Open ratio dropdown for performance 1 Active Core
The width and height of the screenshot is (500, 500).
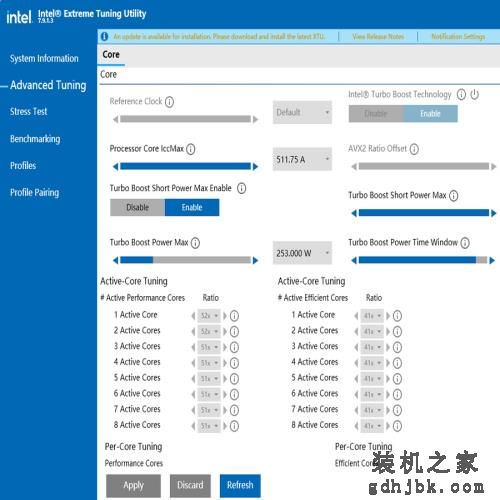209,316
